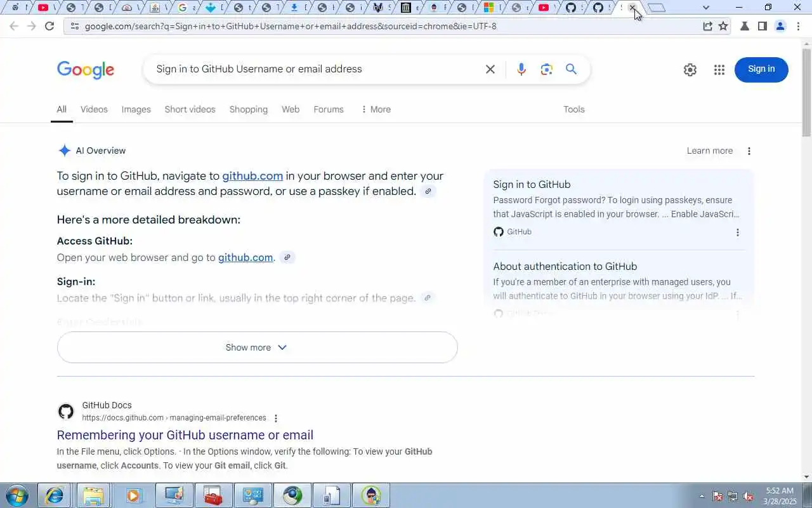Viewport: 812px width, 508px height.
Task: Switch to Videos tab
Action: pos(94,109)
